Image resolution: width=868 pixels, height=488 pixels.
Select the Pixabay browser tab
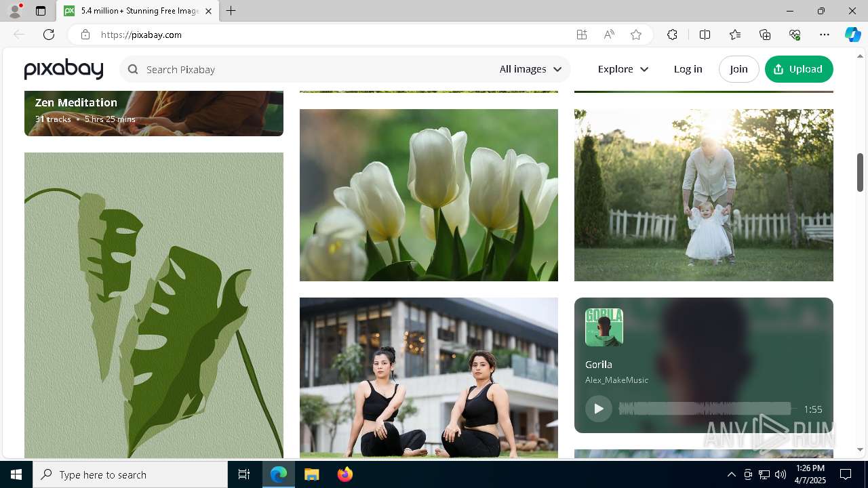click(138, 11)
